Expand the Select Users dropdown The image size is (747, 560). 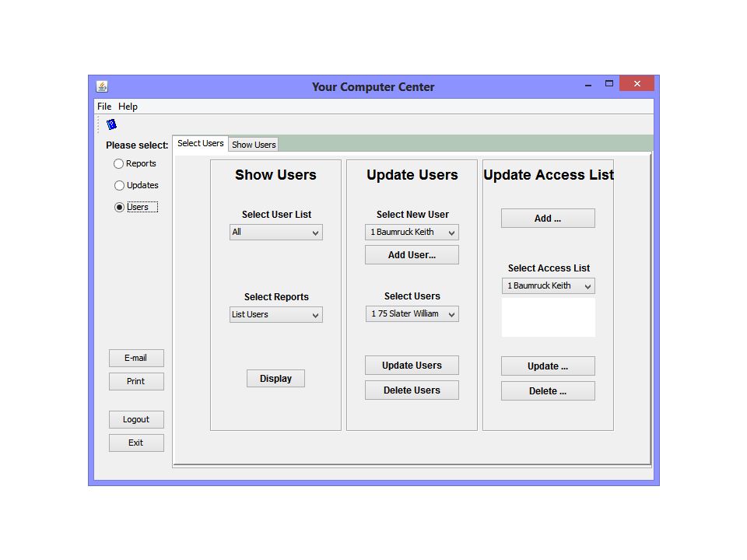coord(412,313)
